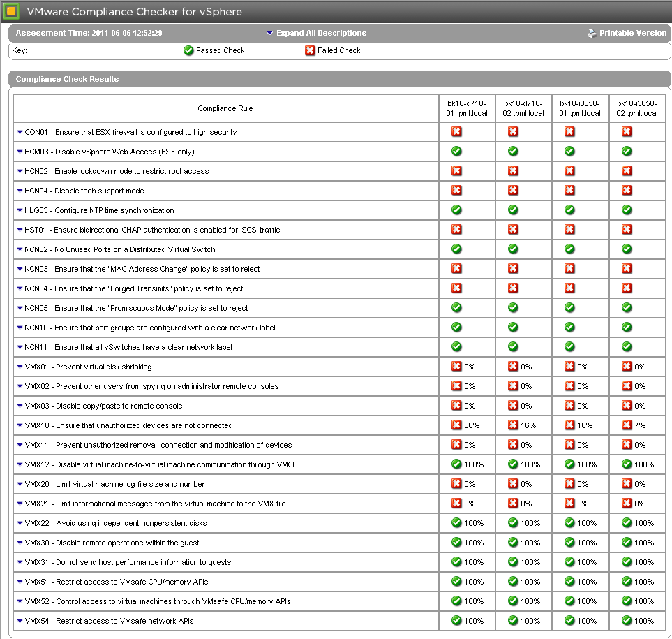Click HCN02 failed icon for bk10-i3650-01
Image resolution: width=672 pixels, height=639 pixels.
pos(569,170)
